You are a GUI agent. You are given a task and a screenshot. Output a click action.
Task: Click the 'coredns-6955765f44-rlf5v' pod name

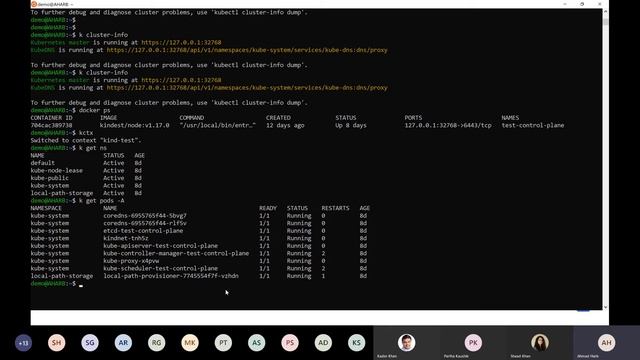click(x=145, y=223)
